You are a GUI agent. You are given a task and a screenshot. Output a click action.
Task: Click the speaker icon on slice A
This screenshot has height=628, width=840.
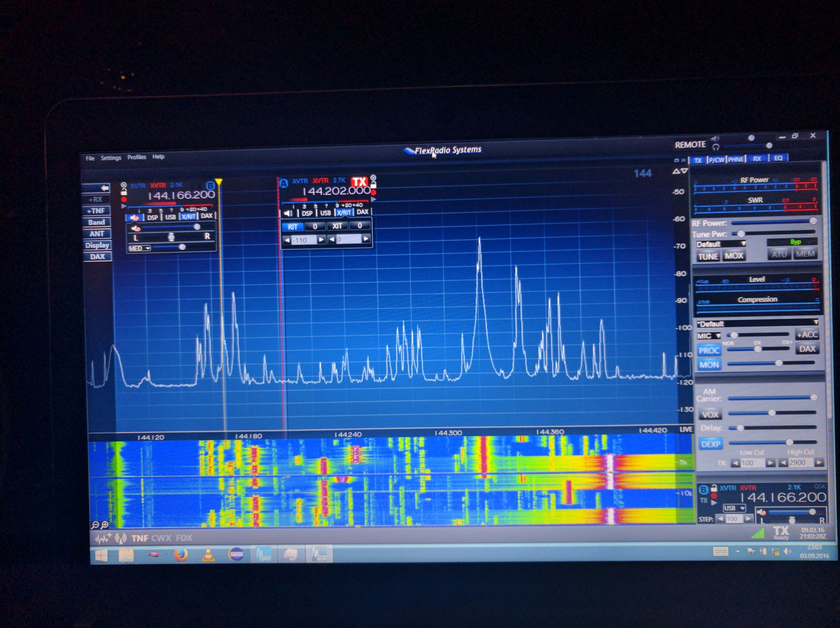pyautogui.click(x=288, y=213)
